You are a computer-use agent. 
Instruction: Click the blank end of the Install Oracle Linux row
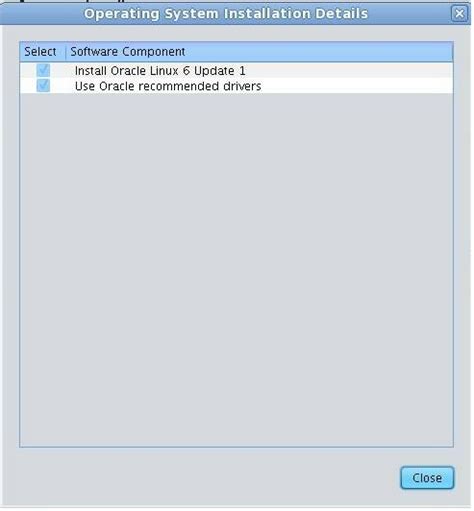tap(349, 70)
